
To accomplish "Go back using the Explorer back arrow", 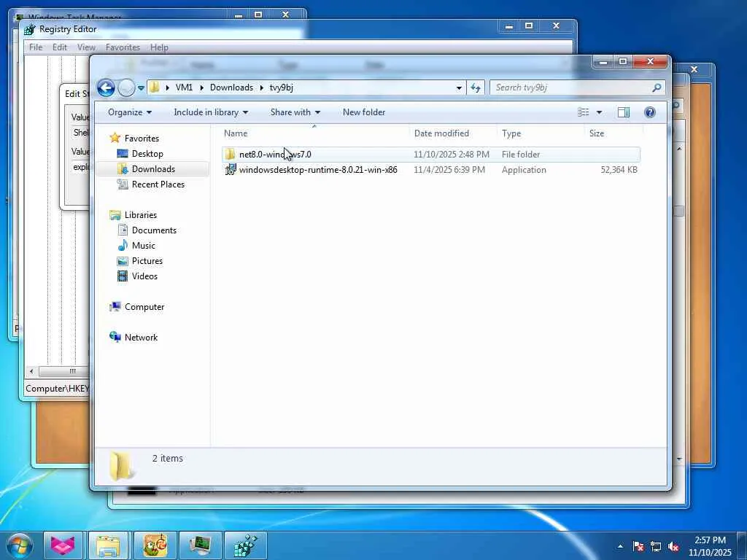I will pyautogui.click(x=106, y=87).
